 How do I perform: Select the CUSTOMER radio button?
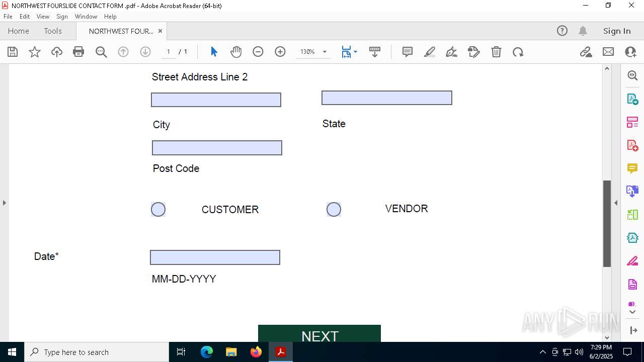[158, 210]
